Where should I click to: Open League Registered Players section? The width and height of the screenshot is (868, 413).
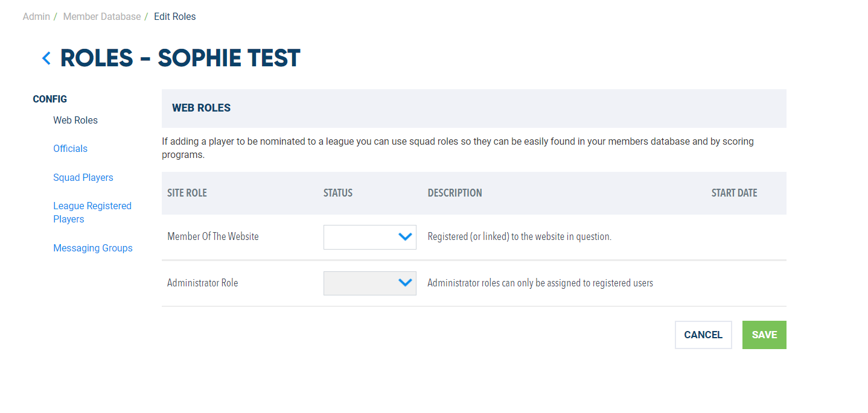point(92,212)
